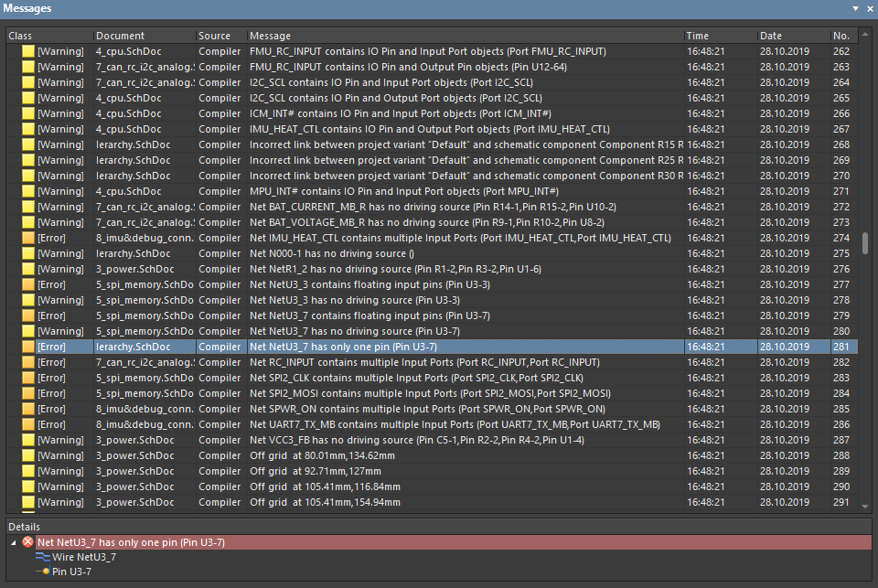Click the warning icon on the MPU_INT# row
This screenshot has height=588, width=878.
point(27,191)
